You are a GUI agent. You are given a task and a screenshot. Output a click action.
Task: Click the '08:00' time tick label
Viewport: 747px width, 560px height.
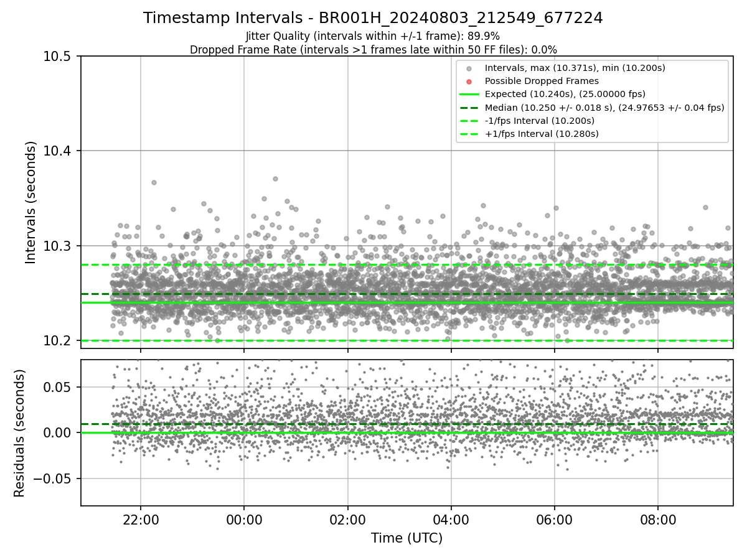click(658, 520)
